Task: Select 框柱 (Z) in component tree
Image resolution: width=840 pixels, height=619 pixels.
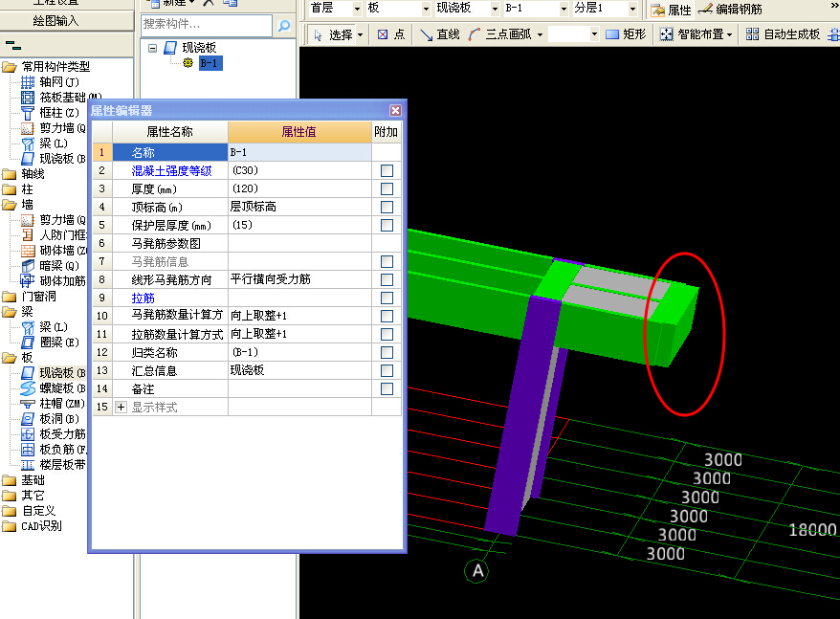Action: [x=51, y=113]
